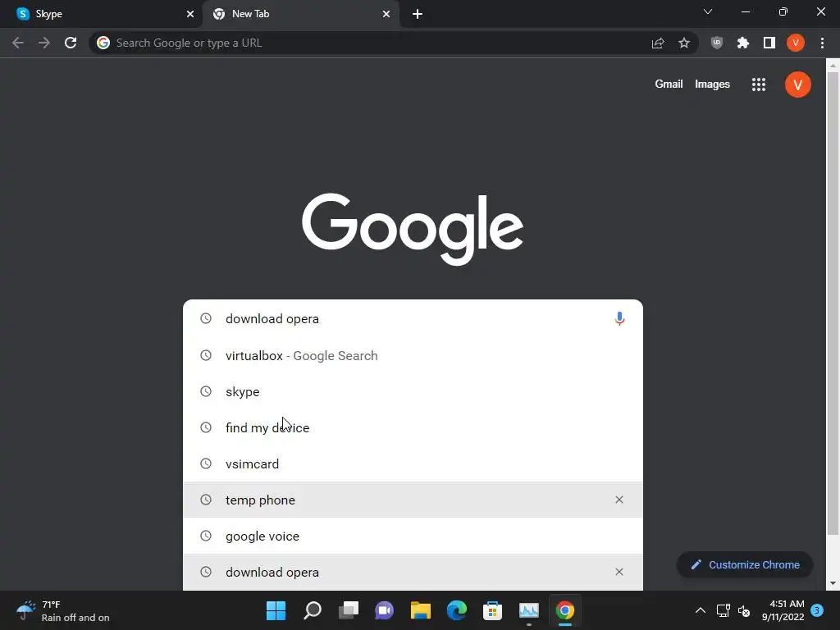
Task: Select the 'temp phone' suggestion
Action: tap(413, 500)
